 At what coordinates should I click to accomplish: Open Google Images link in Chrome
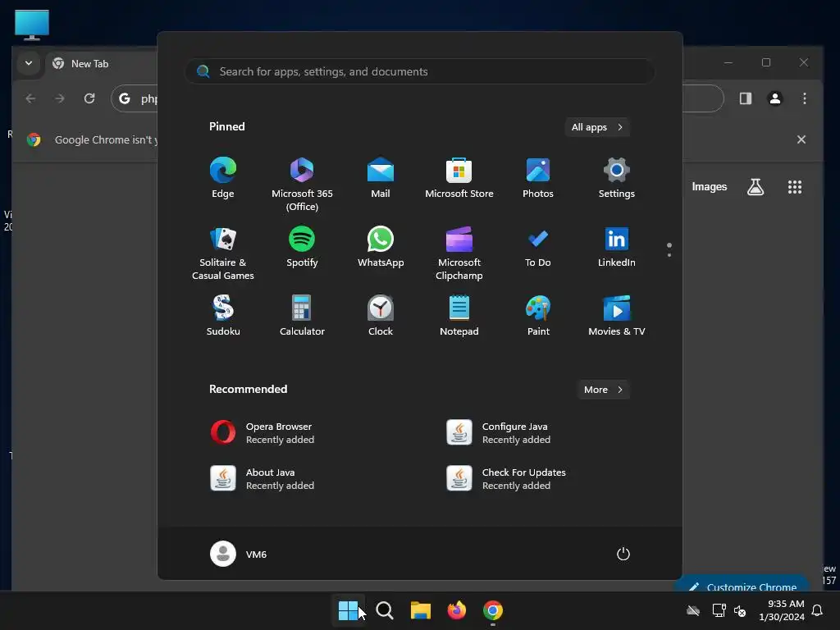[709, 186]
